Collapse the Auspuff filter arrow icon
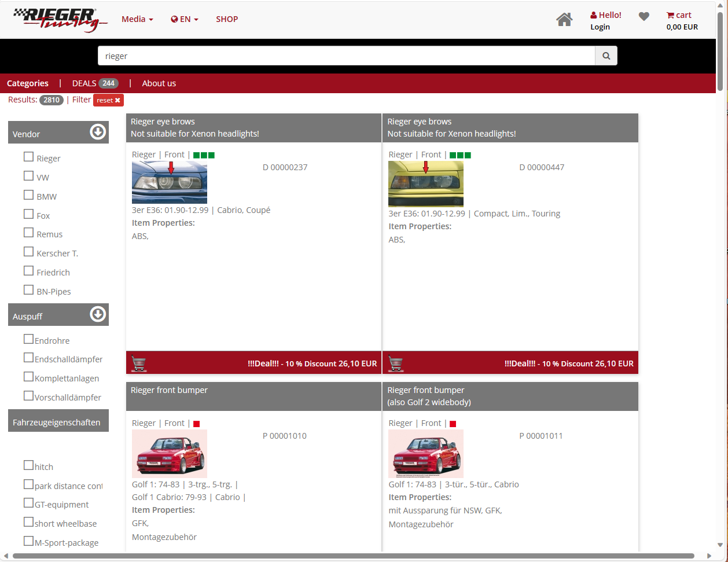728x562 pixels. 98,314
